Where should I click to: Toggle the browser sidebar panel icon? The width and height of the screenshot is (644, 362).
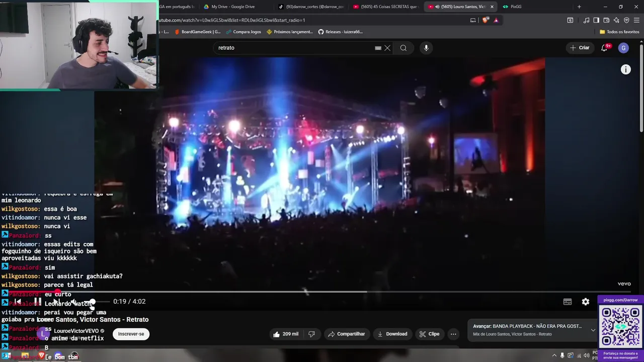click(596, 20)
